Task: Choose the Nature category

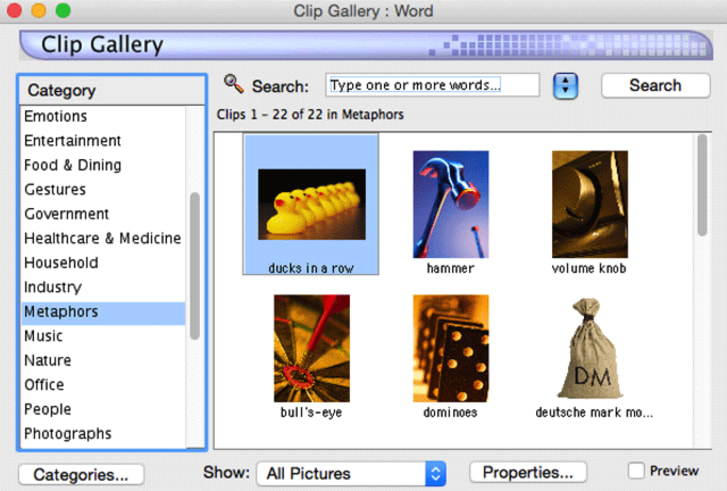Action: click(x=103, y=360)
